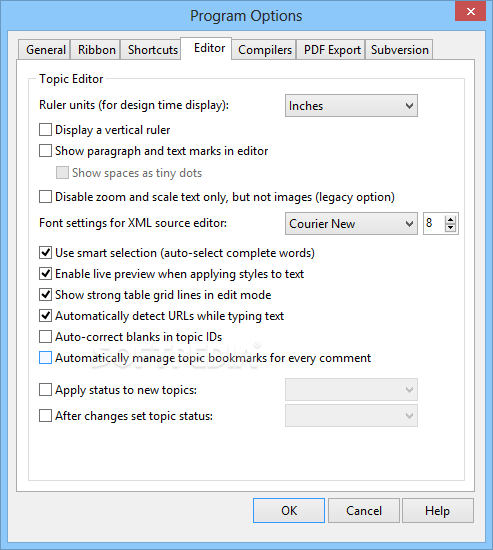The image size is (493, 550).
Task: Switch to the PDF Export tab
Action: click(331, 49)
